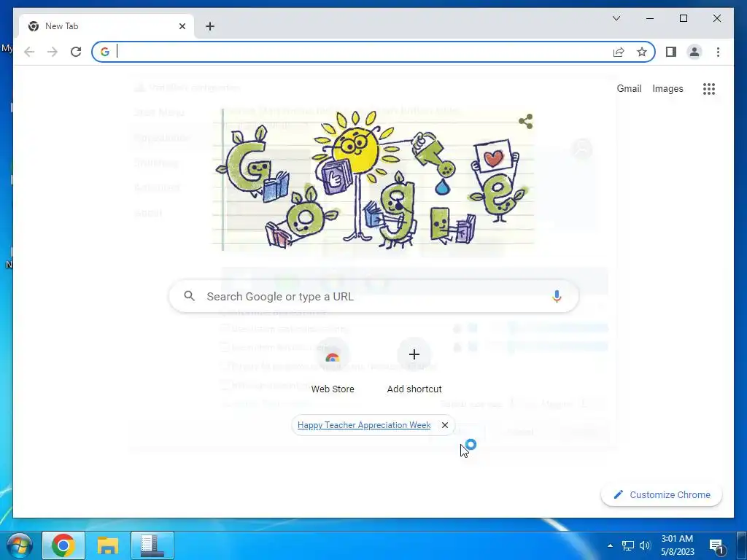
Task: Open Gmail link
Action: point(629,88)
